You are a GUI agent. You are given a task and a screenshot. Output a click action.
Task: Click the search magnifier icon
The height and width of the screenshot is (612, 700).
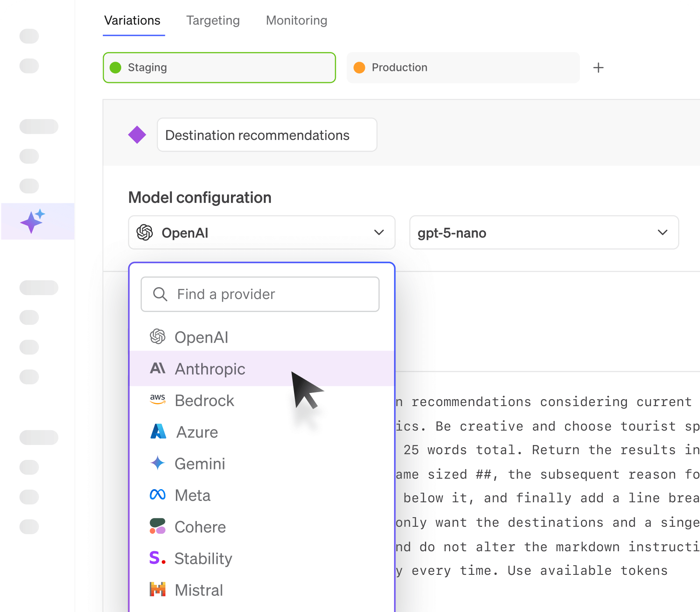(160, 294)
